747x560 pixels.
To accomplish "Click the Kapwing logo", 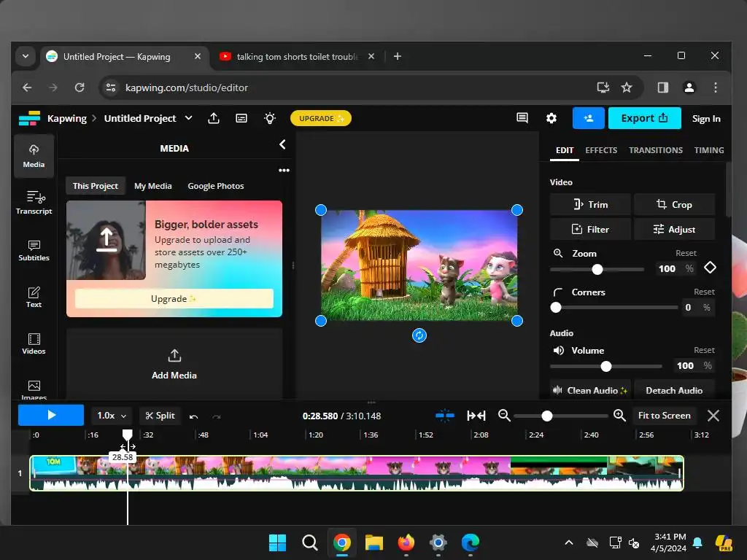I will (29, 118).
